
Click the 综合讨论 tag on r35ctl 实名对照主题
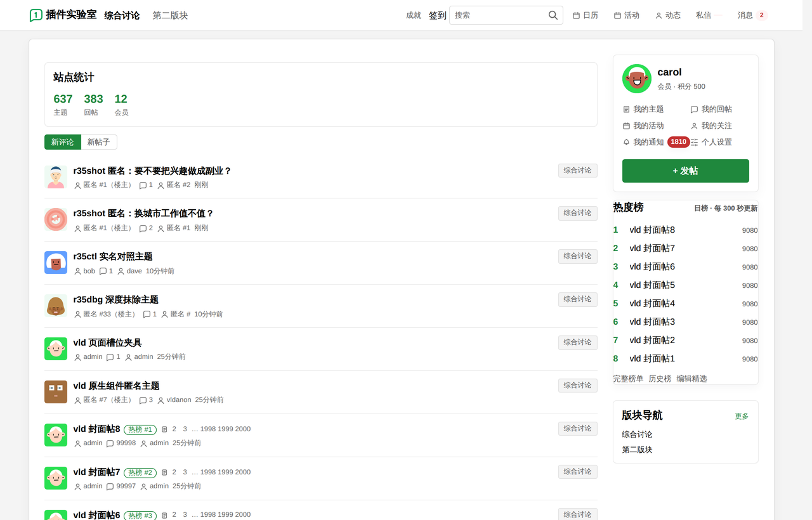(578, 256)
